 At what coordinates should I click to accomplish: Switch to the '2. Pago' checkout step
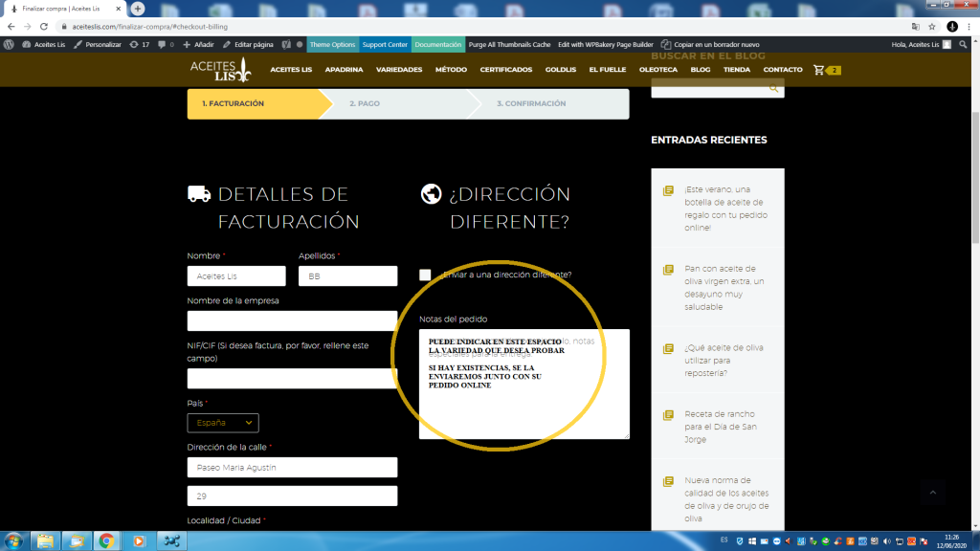click(x=365, y=103)
